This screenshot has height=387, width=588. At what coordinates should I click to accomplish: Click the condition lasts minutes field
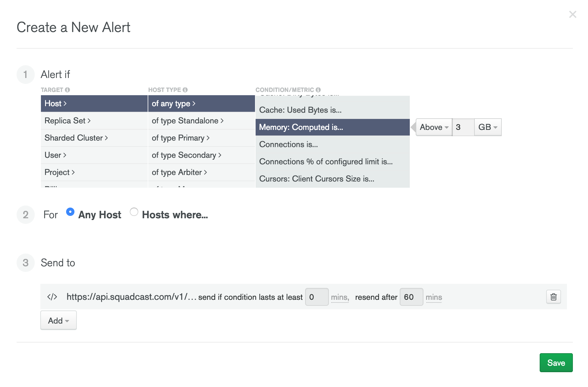pos(316,297)
